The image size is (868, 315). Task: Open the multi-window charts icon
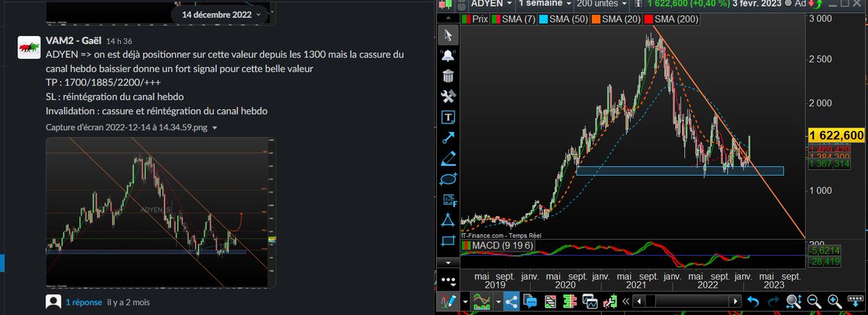pyautogui.click(x=590, y=301)
